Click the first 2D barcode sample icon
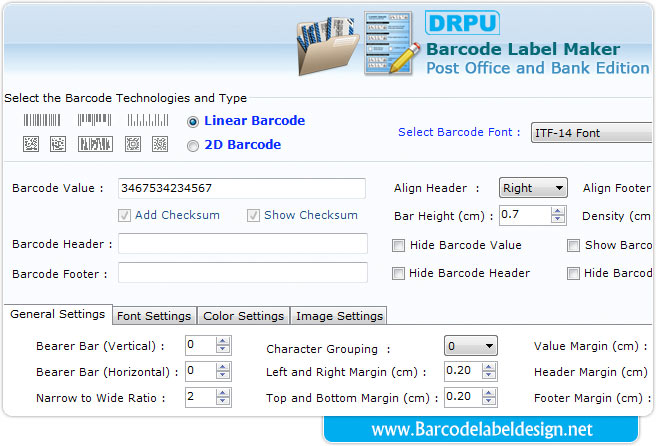 [31, 144]
